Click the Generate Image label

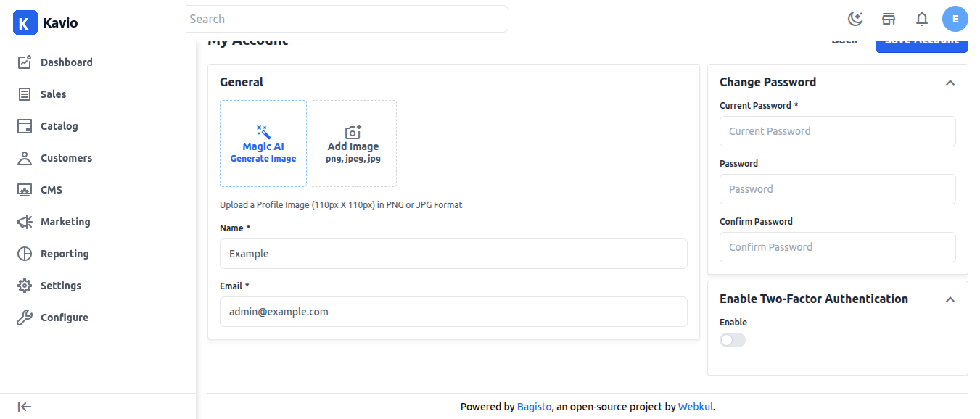[x=263, y=159]
